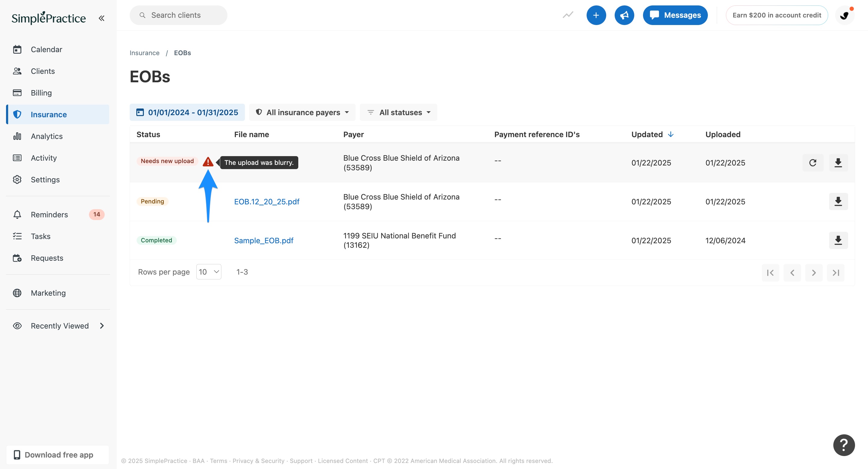Open EOB.12_20_25.pdf file link
Screen dimensions: 868x469
pyautogui.click(x=267, y=202)
